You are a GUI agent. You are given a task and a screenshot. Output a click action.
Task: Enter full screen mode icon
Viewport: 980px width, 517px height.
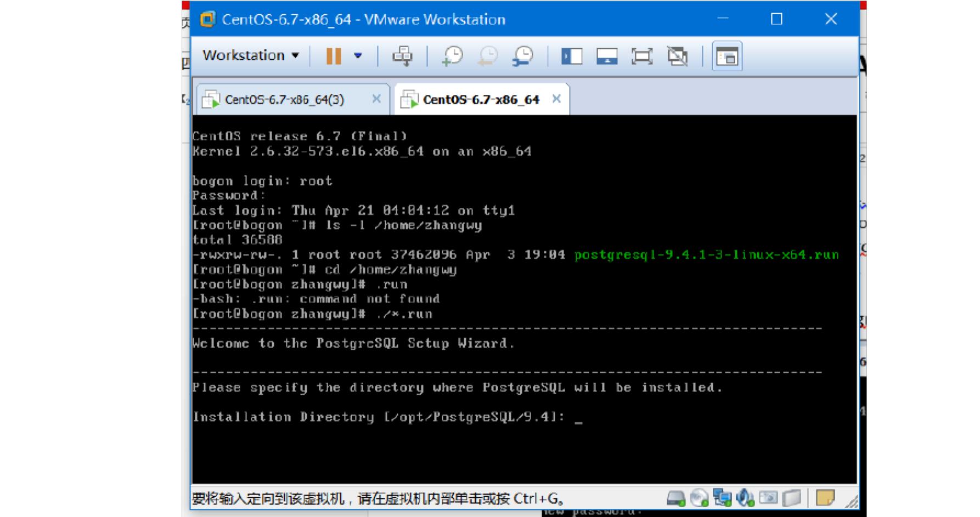pyautogui.click(x=642, y=56)
